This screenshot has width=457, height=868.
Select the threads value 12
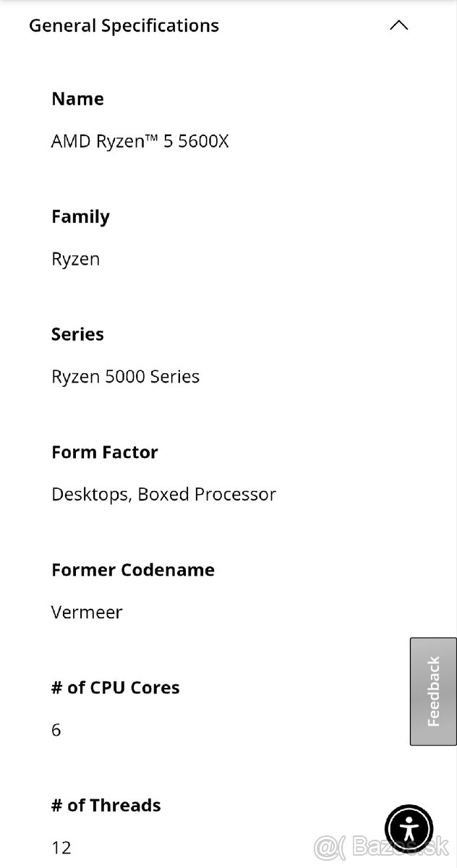[x=61, y=847]
